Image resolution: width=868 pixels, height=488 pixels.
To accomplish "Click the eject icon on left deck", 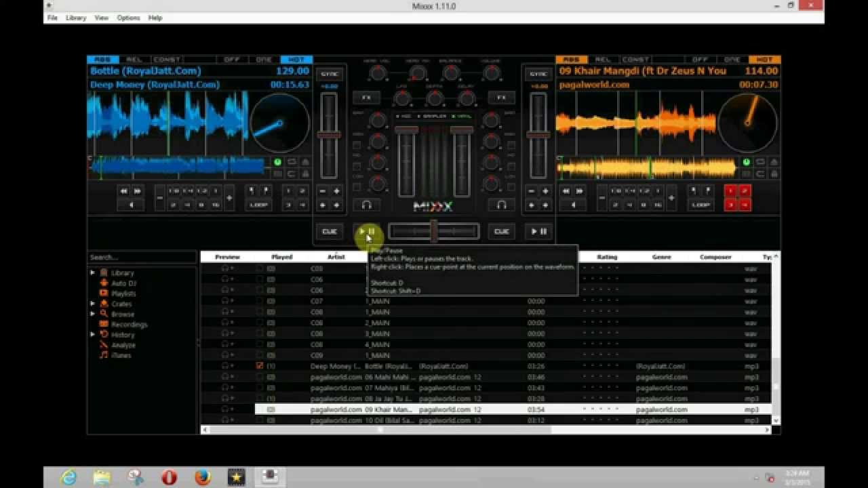I will (305, 162).
